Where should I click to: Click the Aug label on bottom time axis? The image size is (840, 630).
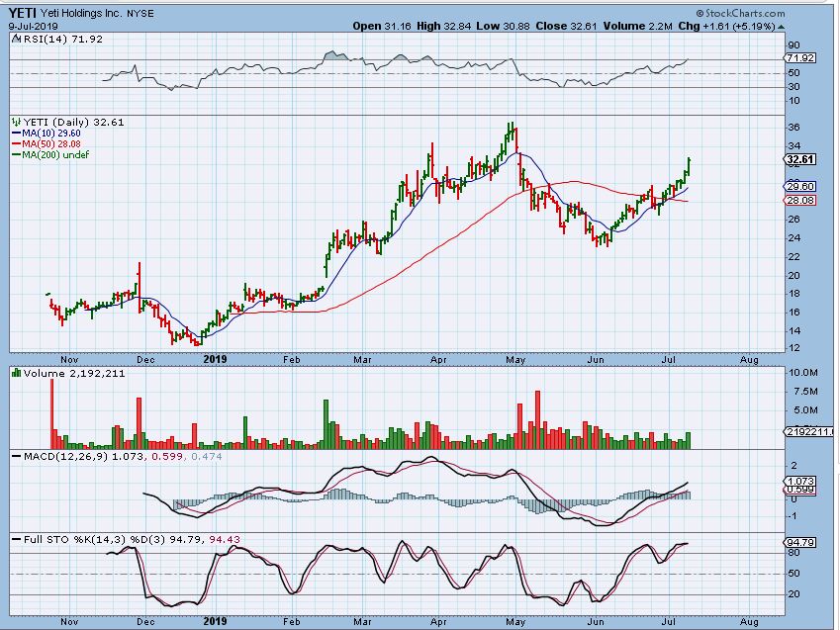(x=749, y=625)
